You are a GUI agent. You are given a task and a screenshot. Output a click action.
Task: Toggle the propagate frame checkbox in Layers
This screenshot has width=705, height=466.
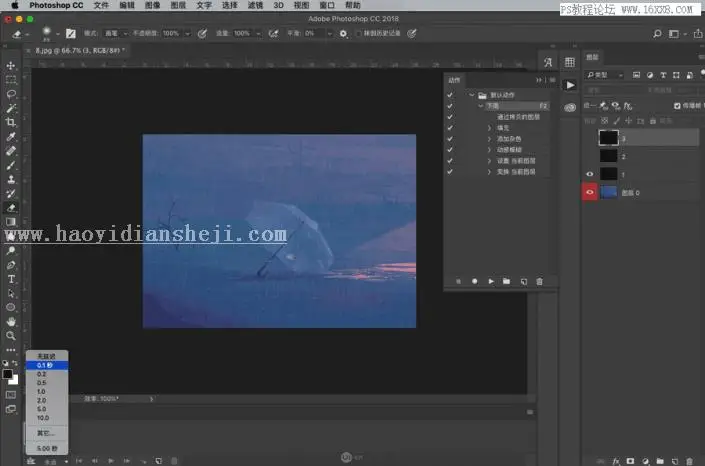[677, 106]
